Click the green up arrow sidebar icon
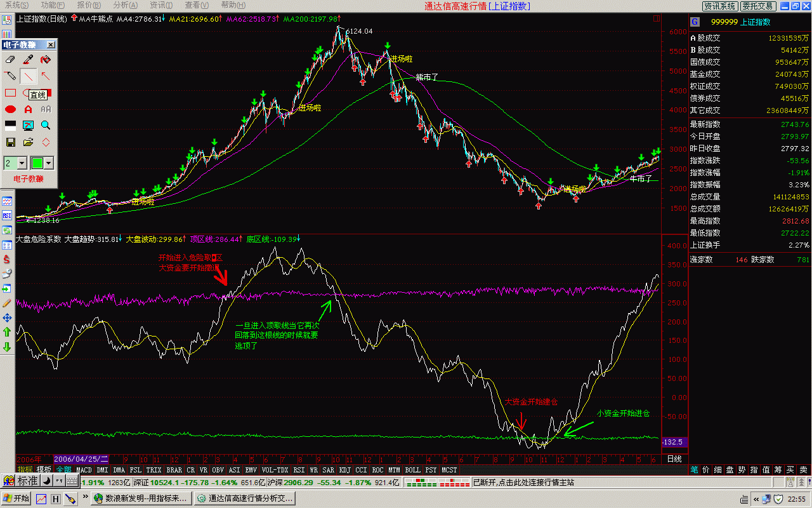812x508 pixels. click(x=7, y=332)
